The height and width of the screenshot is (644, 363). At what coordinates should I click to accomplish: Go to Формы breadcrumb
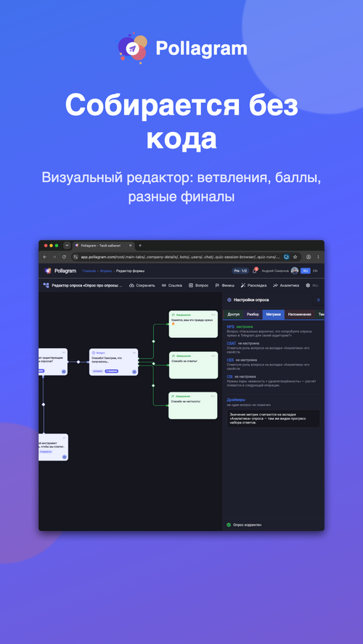(106, 271)
